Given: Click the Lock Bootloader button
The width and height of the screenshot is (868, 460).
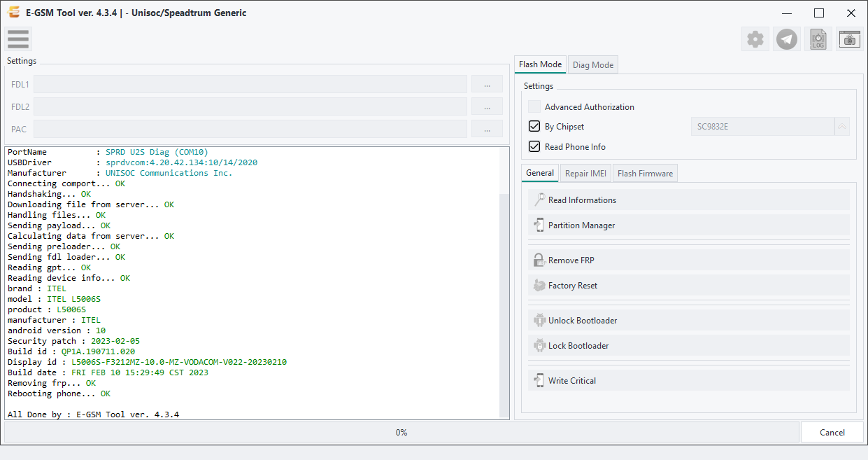Looking at the screenshot, I should click(689, 345).
